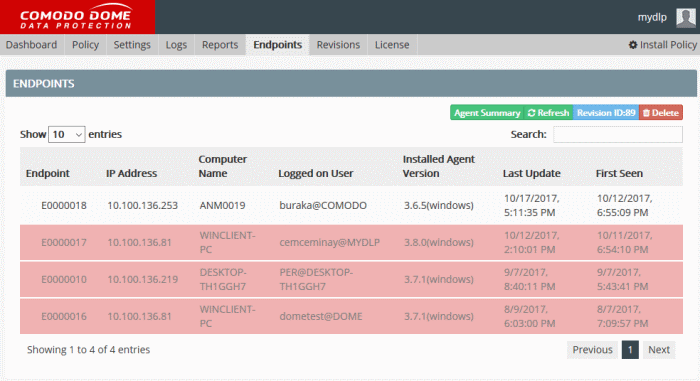
Task: Click Install Policy gear link
Action: coord(662,45)
